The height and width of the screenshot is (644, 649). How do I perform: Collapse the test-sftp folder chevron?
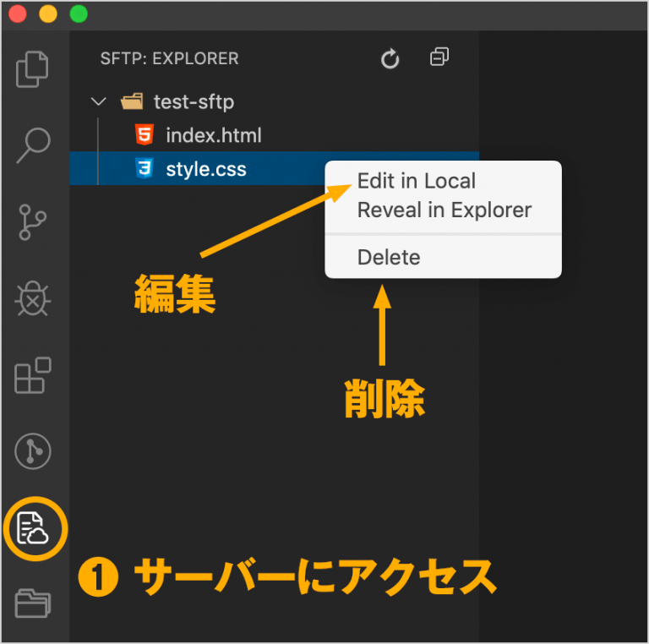pyautogui.click(x=99, y=101)
